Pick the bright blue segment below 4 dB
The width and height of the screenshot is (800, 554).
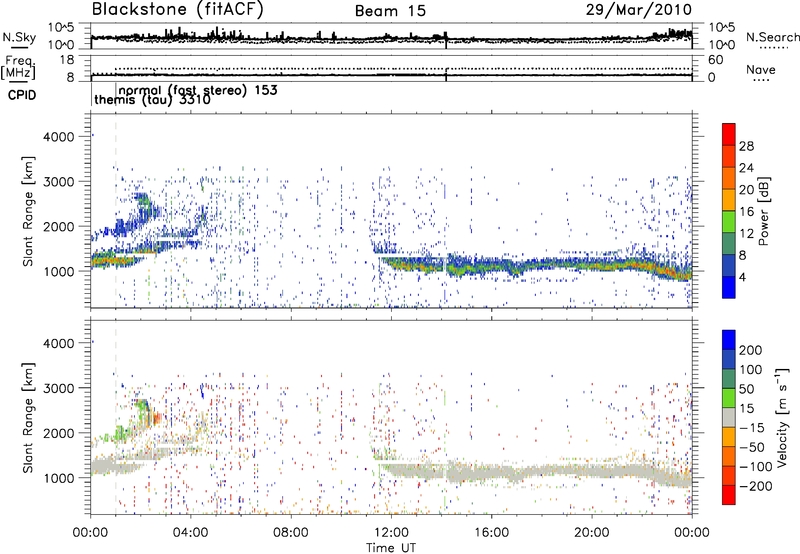point(729,288)
